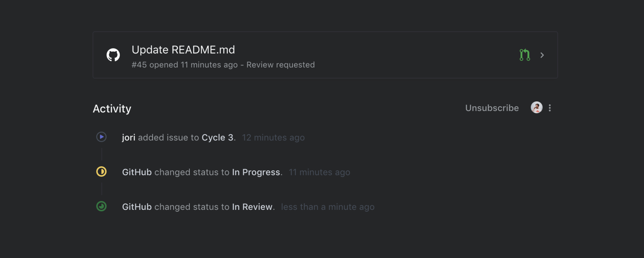Image resolution: width=644 pixels, height=258 pixels.
Task: Open the Update README.md pull request
Action: (x=183, y=50)
